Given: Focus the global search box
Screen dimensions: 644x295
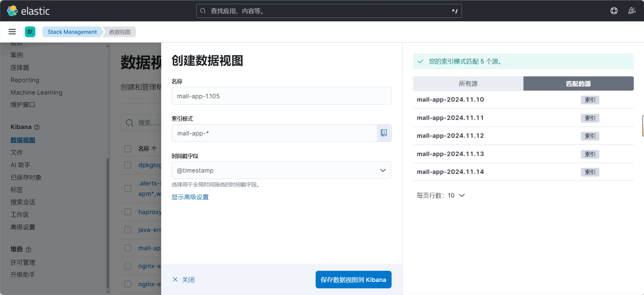Looking at the screenshot, I should 329,11.
